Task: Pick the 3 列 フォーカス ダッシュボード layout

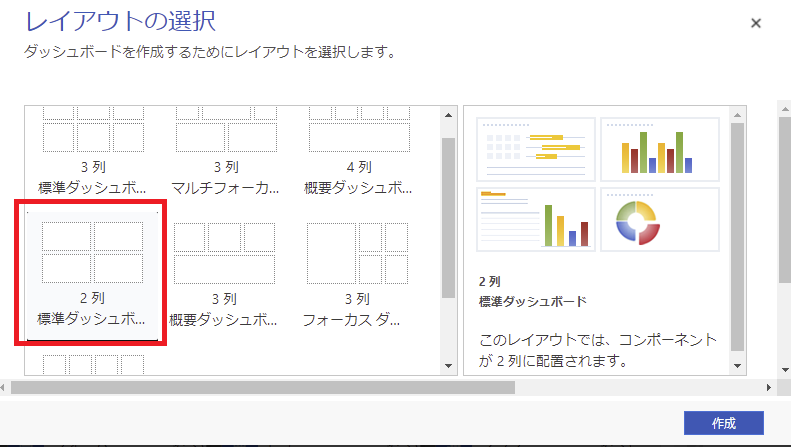Action: [357, 275]
